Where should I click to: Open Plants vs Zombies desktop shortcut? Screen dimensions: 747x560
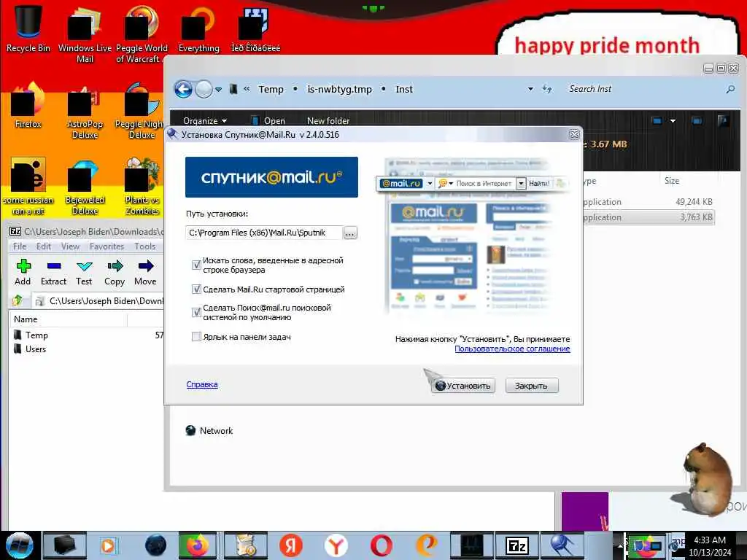pyautogui.click(x=142, y=187)
